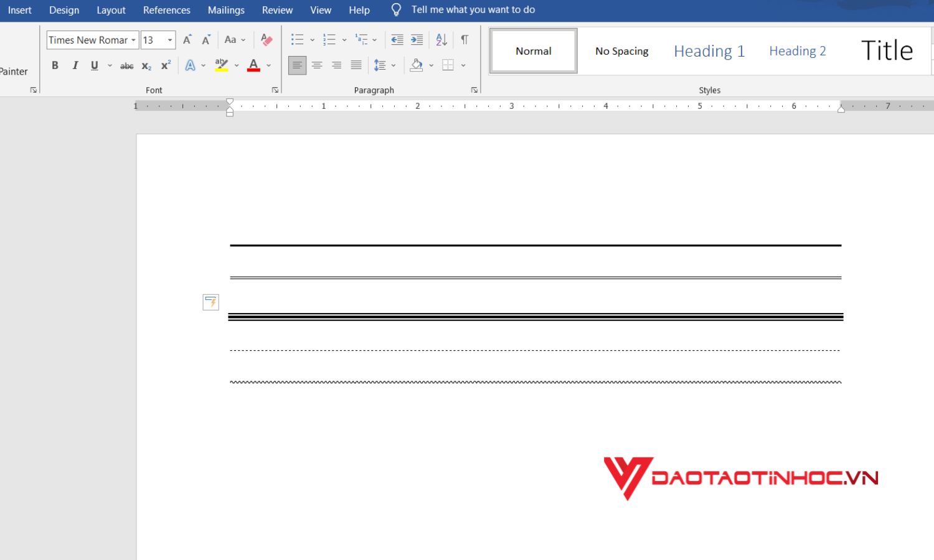934x560 pixels.
Task: Select the Center alignment icon
Action: [317, 65]
